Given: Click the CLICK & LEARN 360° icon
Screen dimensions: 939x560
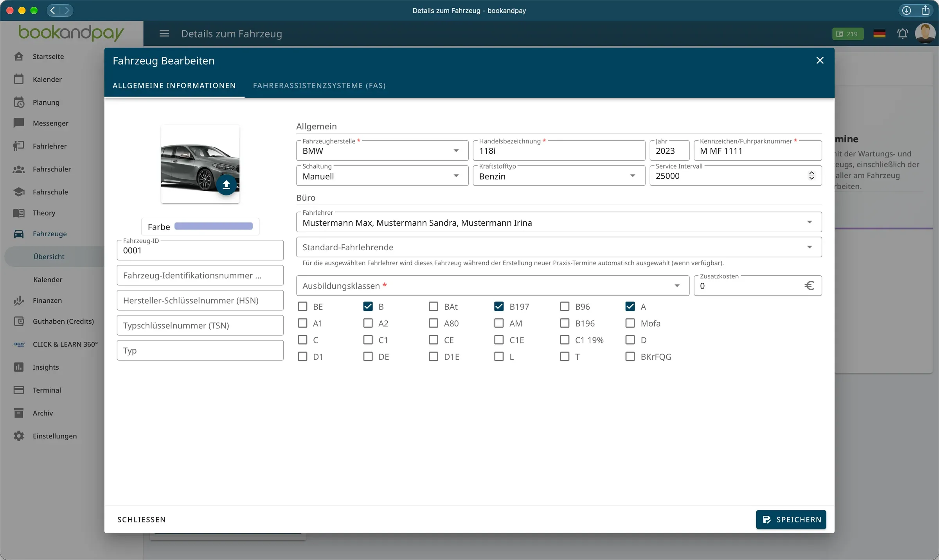Looking at the screenshot, I should click(19, 345).
